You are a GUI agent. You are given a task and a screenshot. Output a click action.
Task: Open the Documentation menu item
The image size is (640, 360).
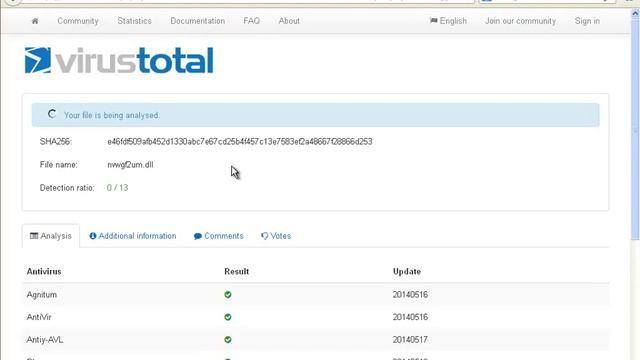coord(198,21)
